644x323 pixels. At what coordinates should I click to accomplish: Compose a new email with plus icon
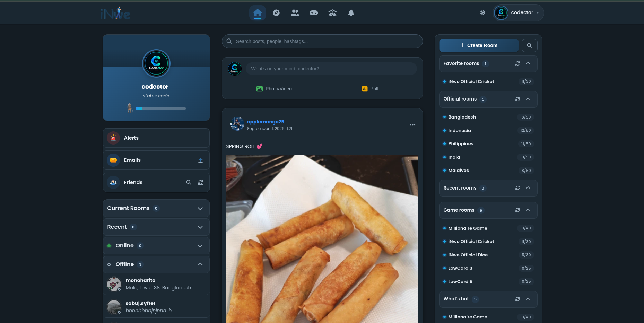[200, 160]
